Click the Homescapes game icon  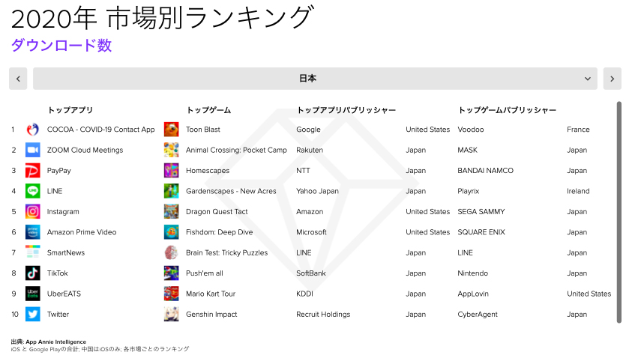pos(171,171)
